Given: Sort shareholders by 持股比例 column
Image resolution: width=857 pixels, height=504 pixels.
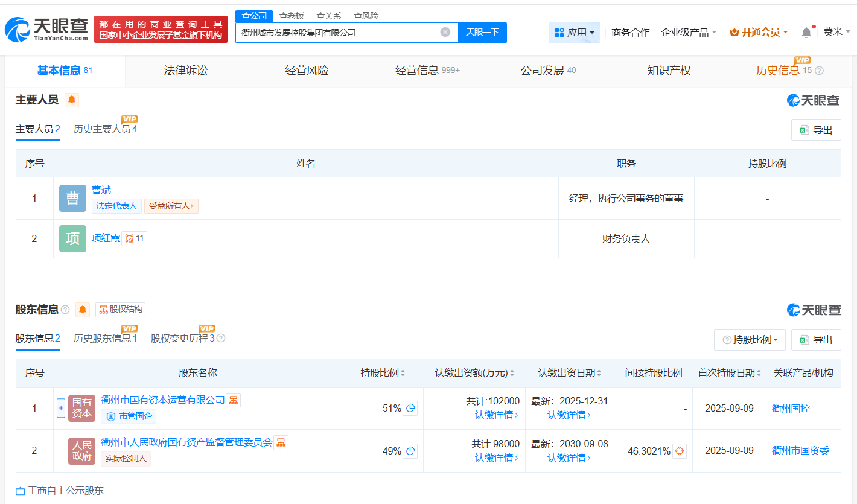Looking at the screenshot, I should point(383,373).
